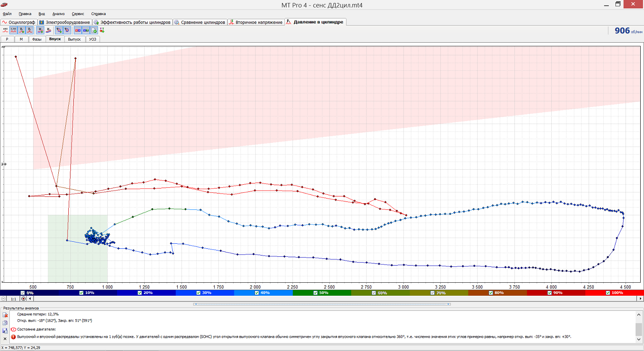The image size is (644, 351).
Task: Open the Справка menu
Action: coord(99,14)
